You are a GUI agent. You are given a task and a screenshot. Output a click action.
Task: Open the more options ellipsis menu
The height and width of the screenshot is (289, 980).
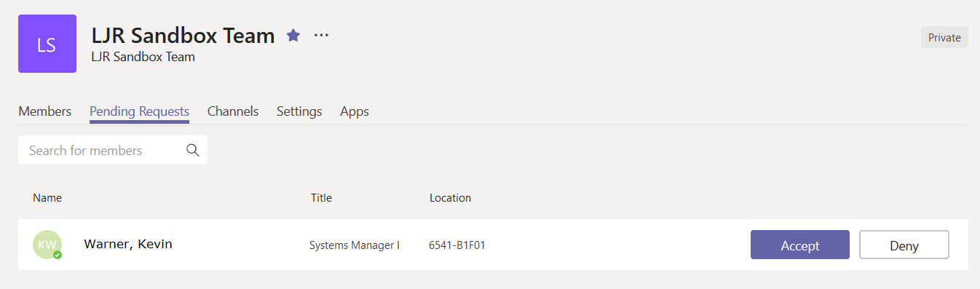(x=321, y=35)
